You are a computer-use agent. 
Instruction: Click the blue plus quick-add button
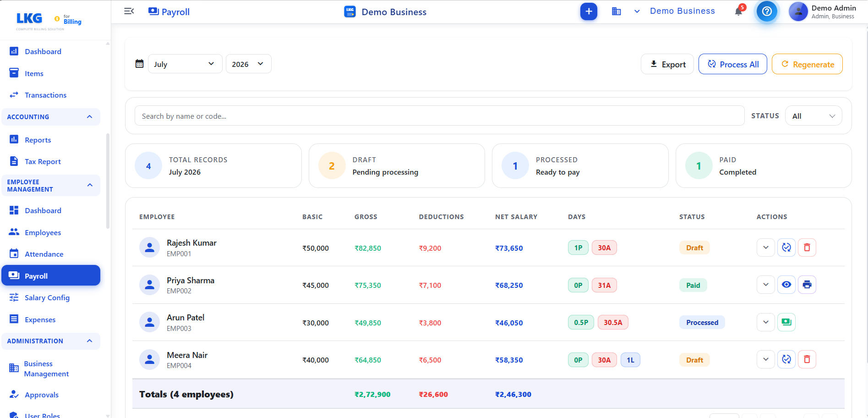tap(589, 11)
